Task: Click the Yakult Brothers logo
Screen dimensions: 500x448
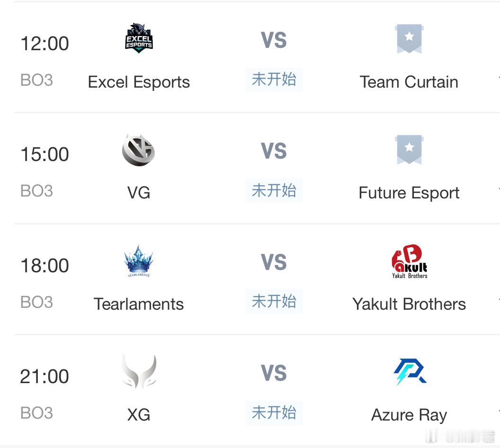Action: pos(410,261)
